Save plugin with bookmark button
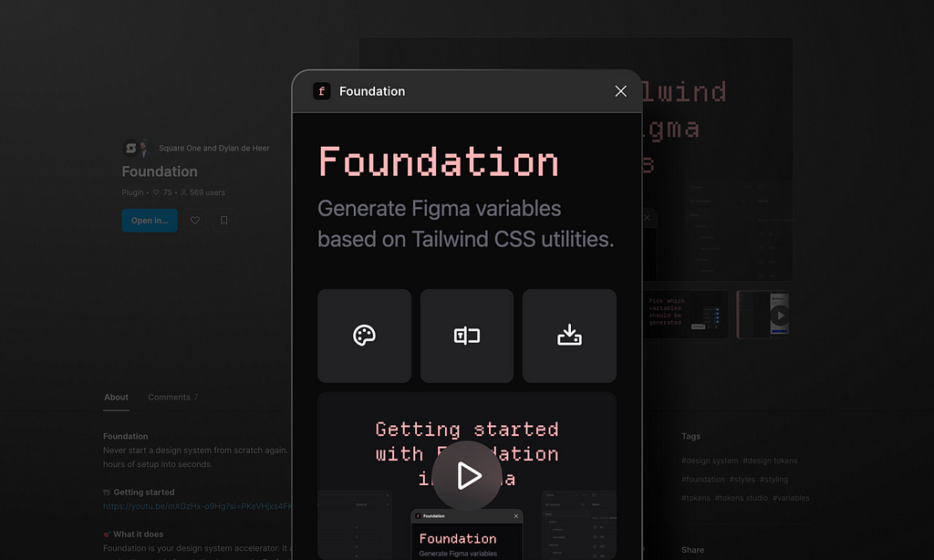The image size is (934, 560). coord(224,221)
